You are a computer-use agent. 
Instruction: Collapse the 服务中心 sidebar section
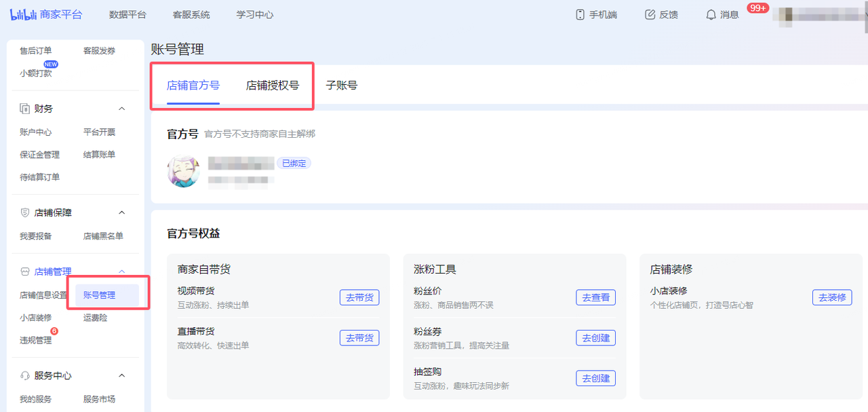point(121,375)
